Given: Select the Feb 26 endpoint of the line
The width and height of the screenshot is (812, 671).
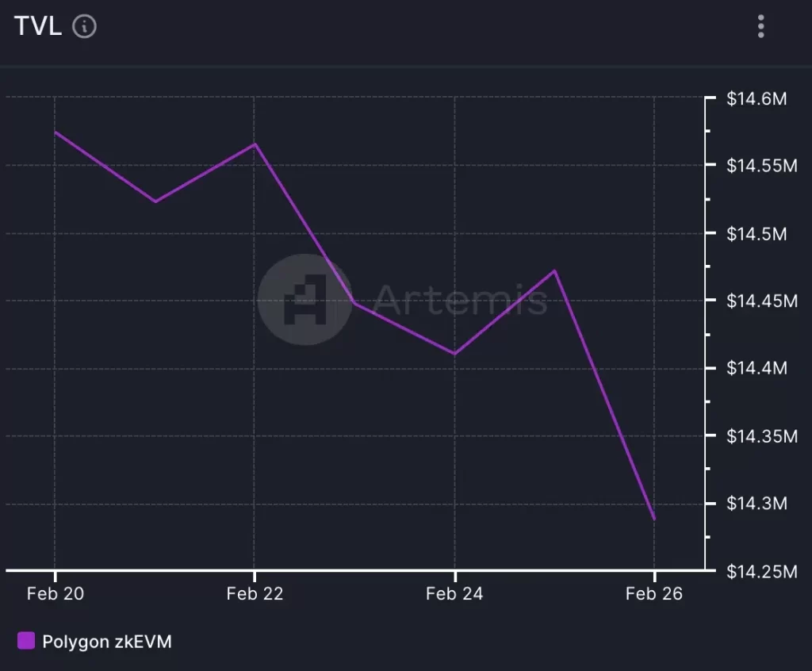Looking at the screenshot, I should [x=654, y=520].
